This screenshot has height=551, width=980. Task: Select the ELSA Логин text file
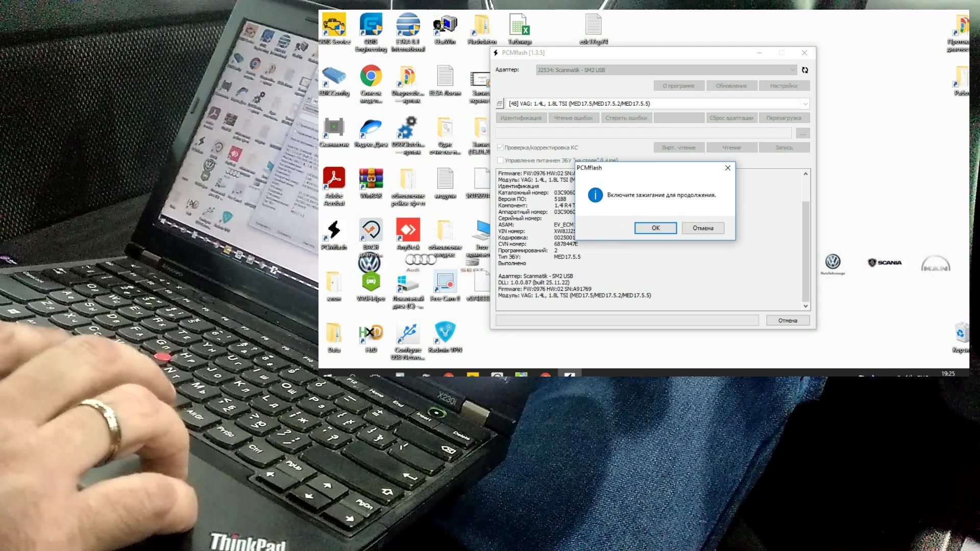445,80
